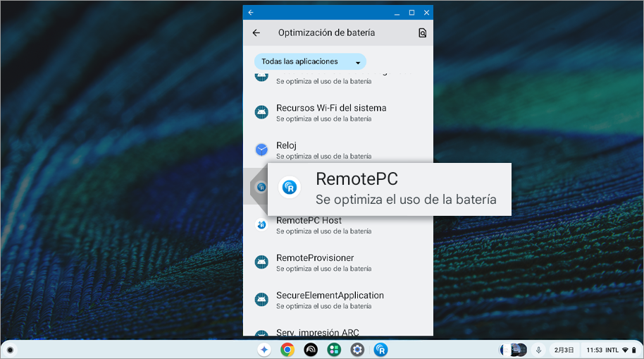Open the ChromeOS launcher button
Viewport: 644px width, 359px height.
[10, 351]
